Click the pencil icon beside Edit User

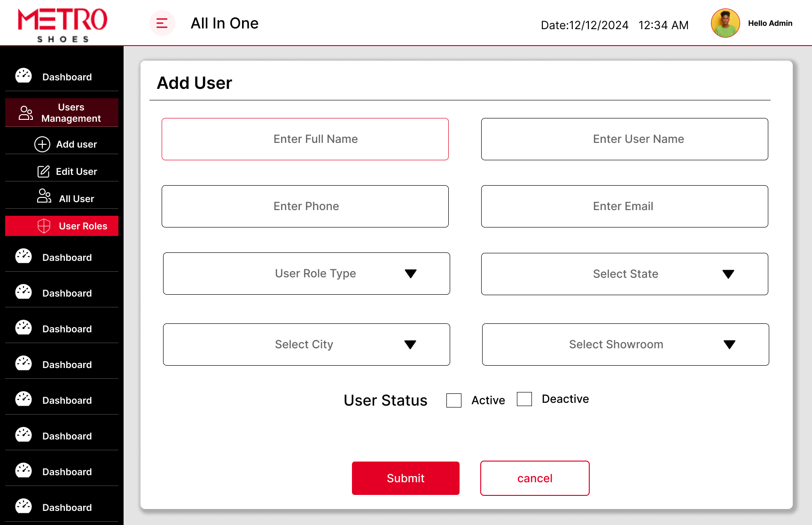[44, 172]
